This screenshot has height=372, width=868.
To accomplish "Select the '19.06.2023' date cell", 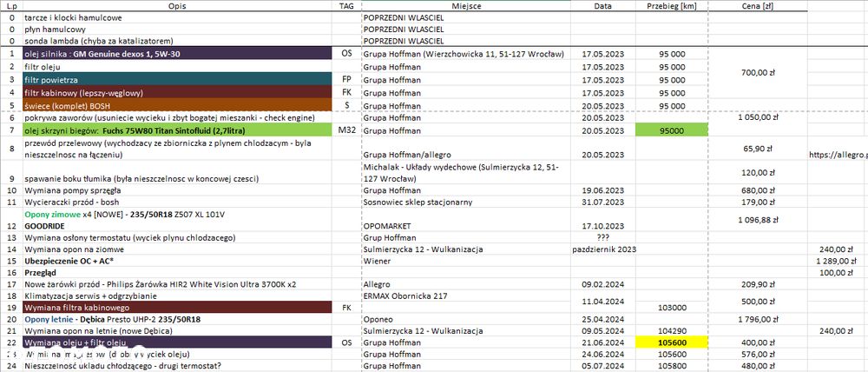I will coord(603,190).
